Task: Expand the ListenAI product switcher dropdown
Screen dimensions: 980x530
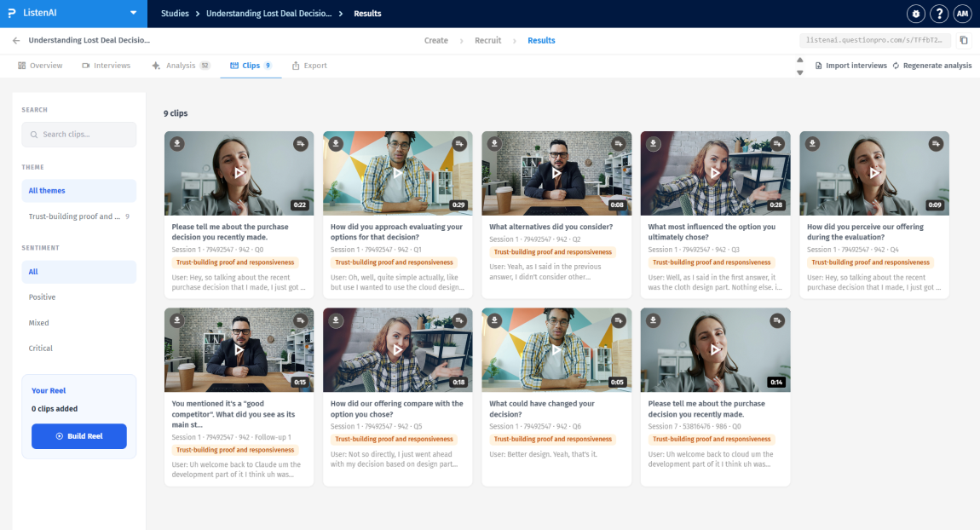Action: click(133, 13)
